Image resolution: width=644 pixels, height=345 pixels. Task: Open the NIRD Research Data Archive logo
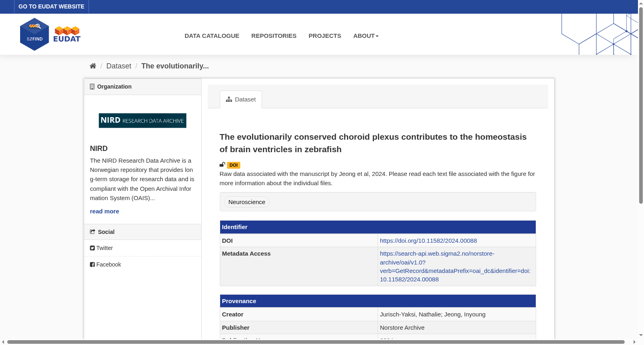click(x=142, y=121)
